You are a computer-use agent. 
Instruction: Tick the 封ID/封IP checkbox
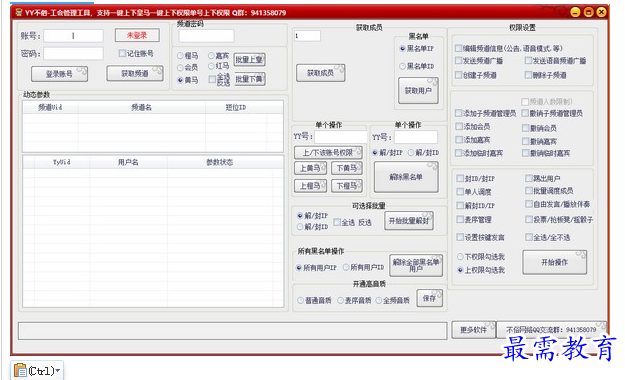coord(460,178)
